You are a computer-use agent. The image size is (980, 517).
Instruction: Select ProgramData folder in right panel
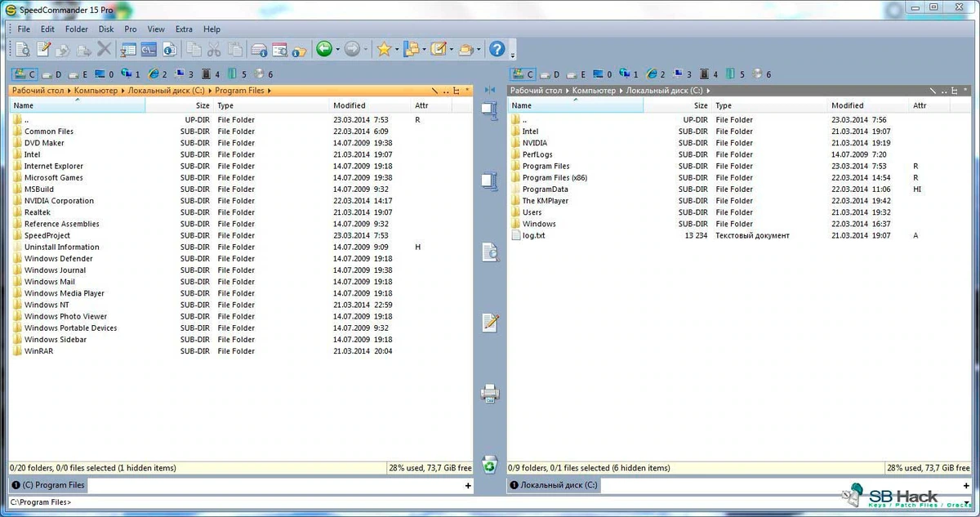click(x=545, y=189)
